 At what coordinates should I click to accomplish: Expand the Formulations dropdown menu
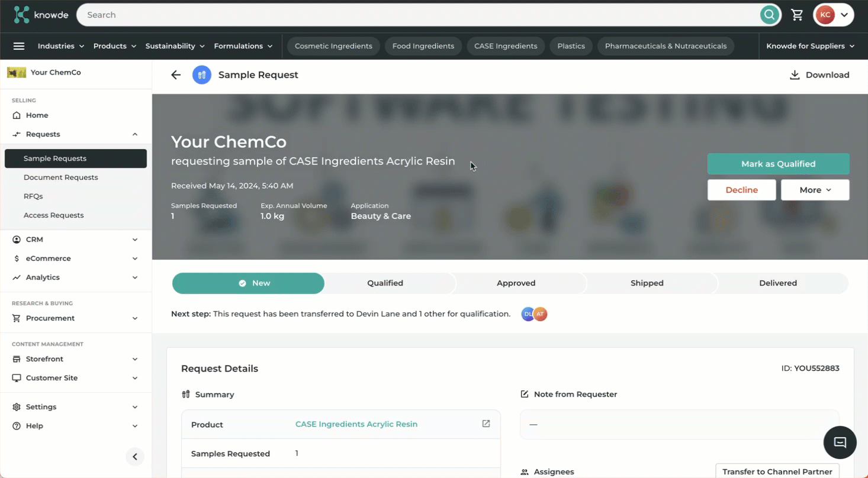pyautogui.click(x=243, y=46)
